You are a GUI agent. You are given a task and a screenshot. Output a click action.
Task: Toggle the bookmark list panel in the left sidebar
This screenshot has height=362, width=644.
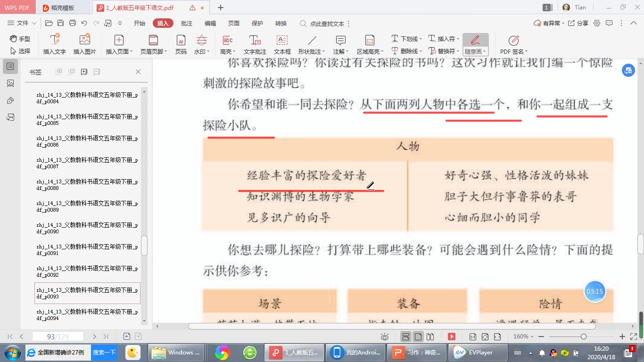point(10,66)
